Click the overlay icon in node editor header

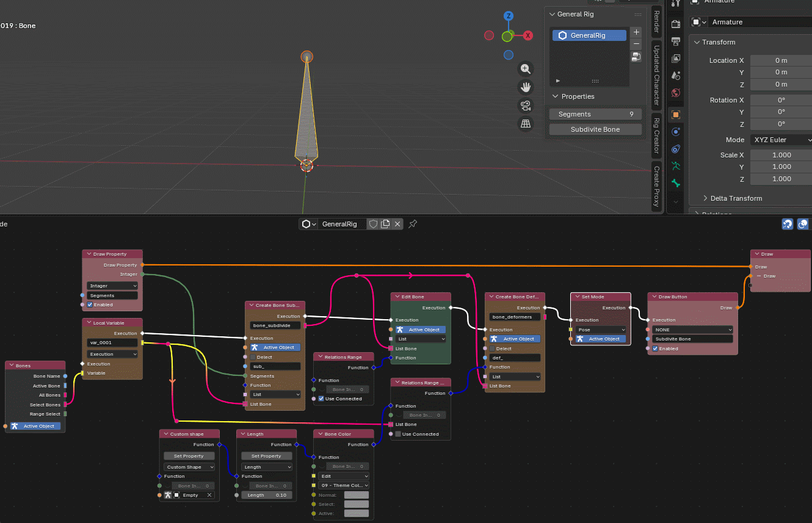click(x=803, y=224)
